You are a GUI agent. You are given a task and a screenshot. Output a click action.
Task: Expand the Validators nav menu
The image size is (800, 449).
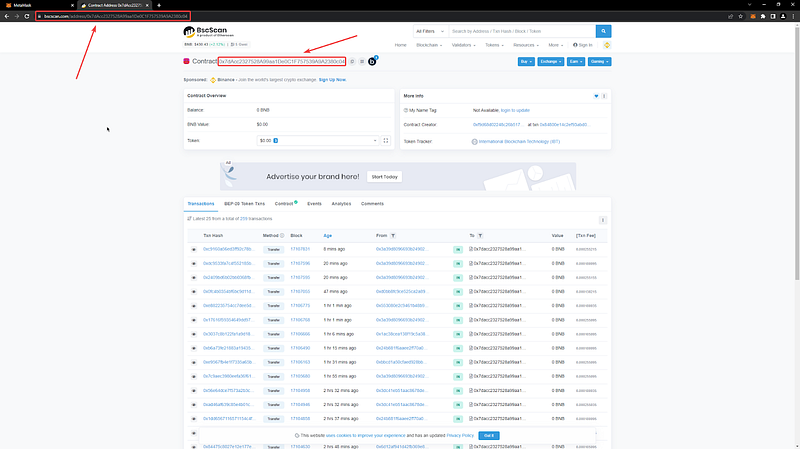[463, 45]
